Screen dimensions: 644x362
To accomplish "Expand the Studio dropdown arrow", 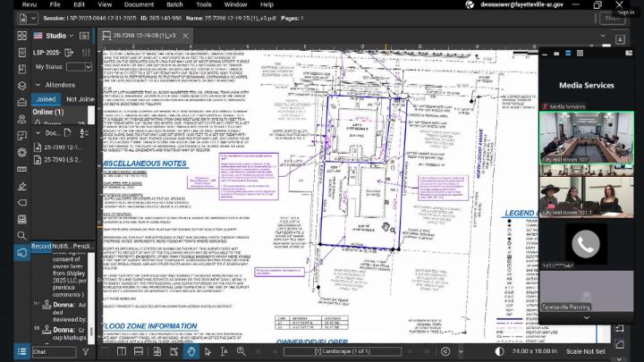I will tap(73, 36).
